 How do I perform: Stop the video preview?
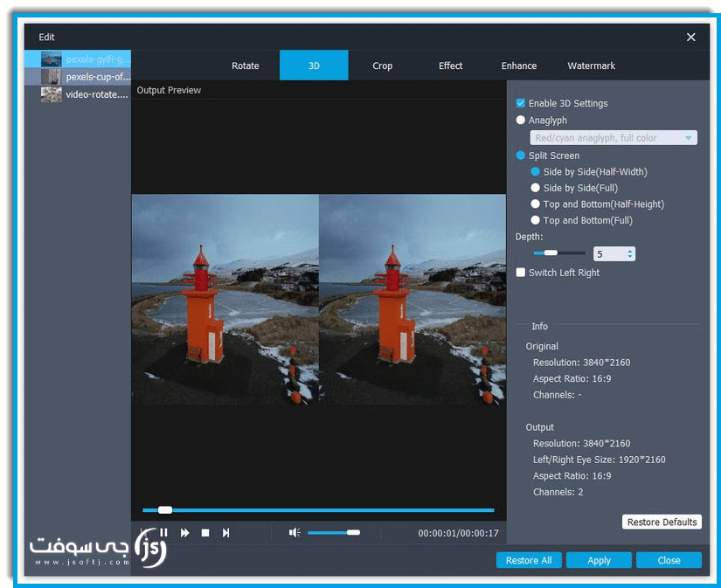click(205, 533)
